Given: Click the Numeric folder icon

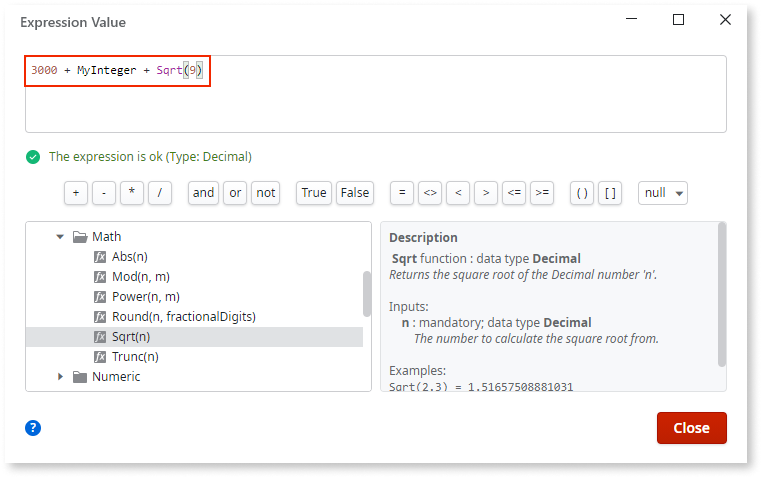Looking at the screenshot, I should pyautogui.click(x=80, y=376).
